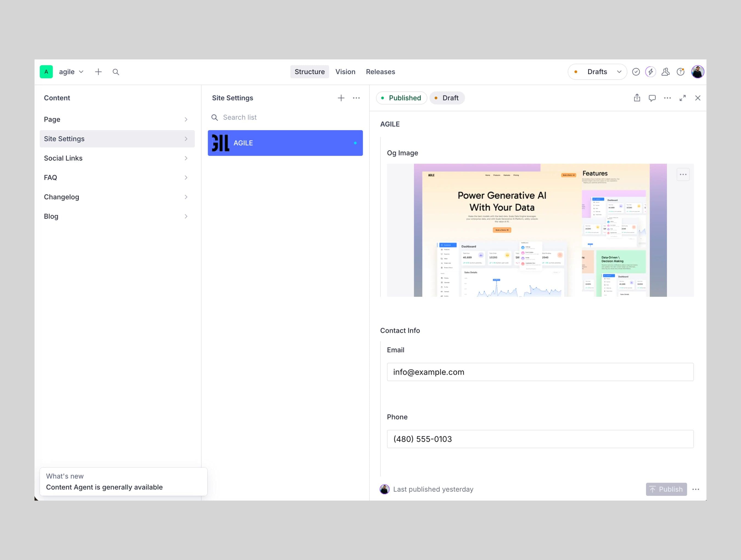Open the agile workspace dropdown

71,72
